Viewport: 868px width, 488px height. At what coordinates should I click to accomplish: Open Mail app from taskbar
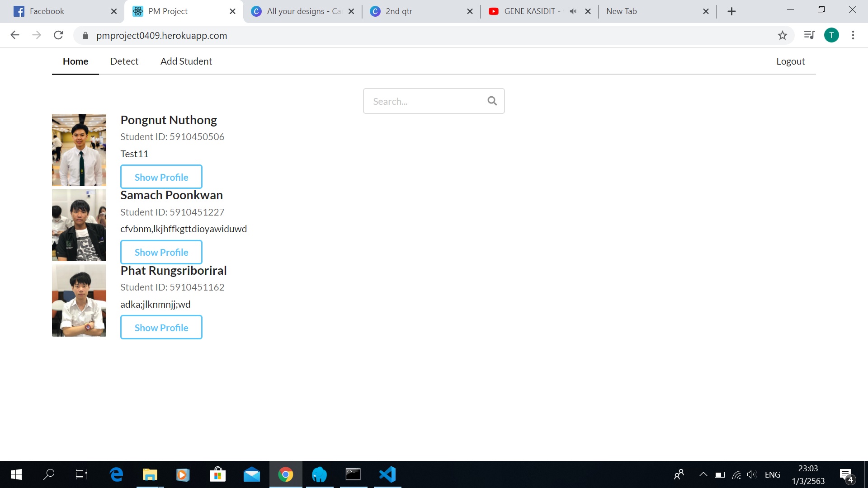coord(252,474)
